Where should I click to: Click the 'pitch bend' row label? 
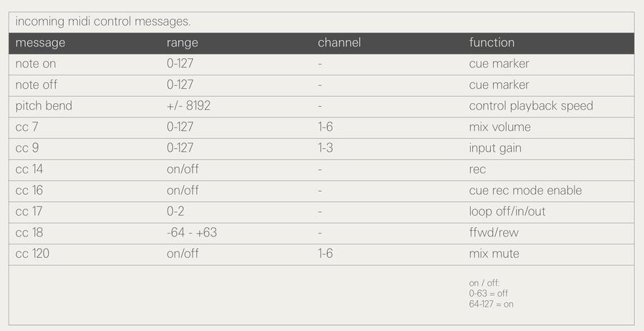[x=44, y=105]
